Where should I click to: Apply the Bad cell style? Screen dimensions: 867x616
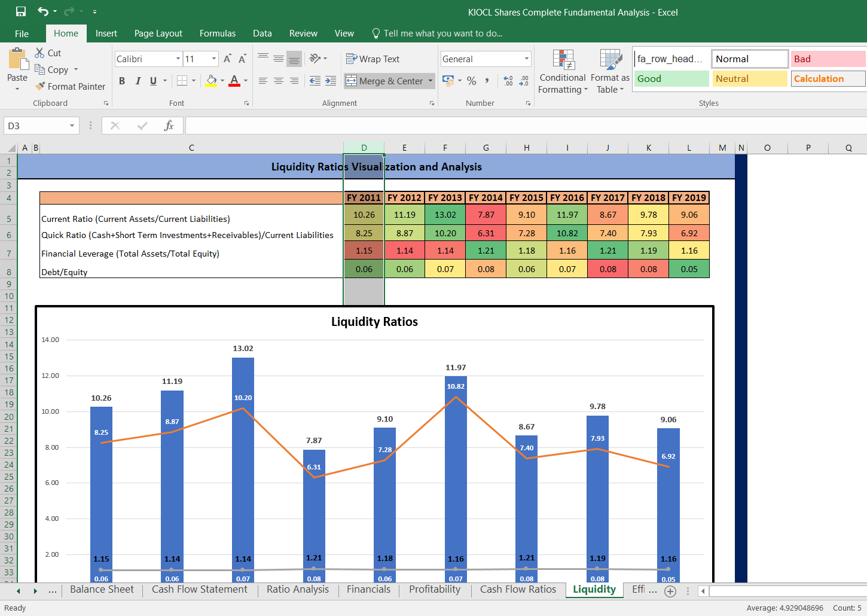[828, 59]
